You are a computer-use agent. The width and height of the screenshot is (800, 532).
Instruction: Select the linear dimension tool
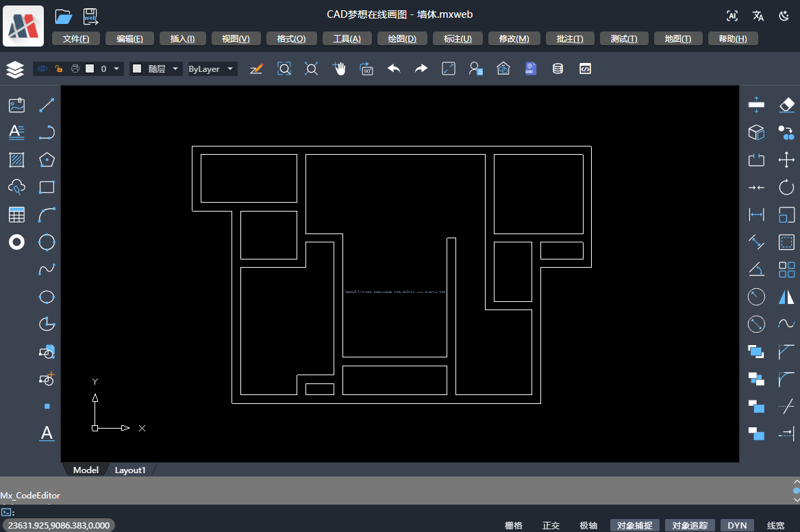[x=757, y=215]
